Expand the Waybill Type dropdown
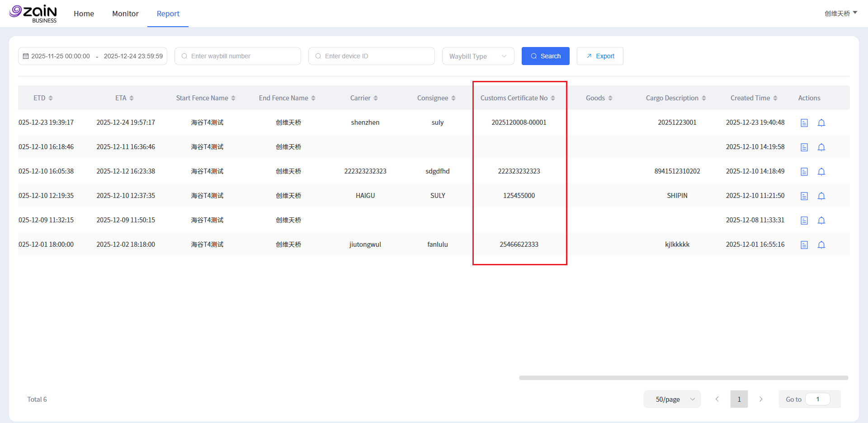 [478, 56]
